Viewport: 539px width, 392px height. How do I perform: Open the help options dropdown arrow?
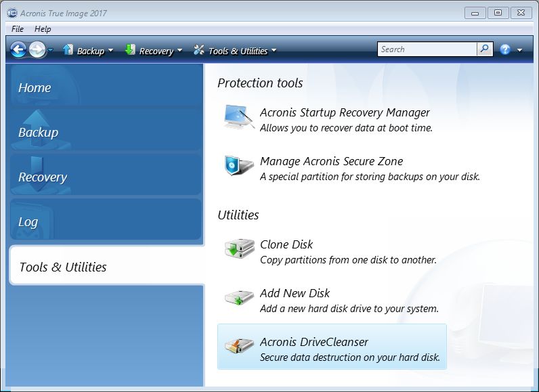(519, 50)
